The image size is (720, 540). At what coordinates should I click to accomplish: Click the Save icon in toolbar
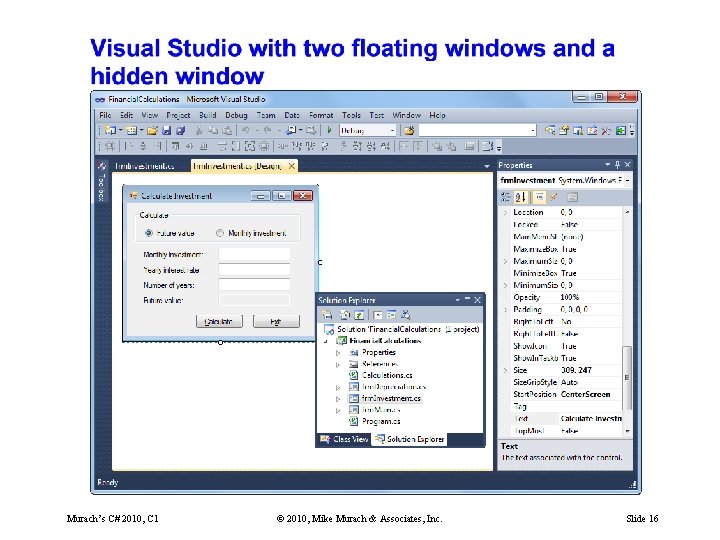point(167,130)
